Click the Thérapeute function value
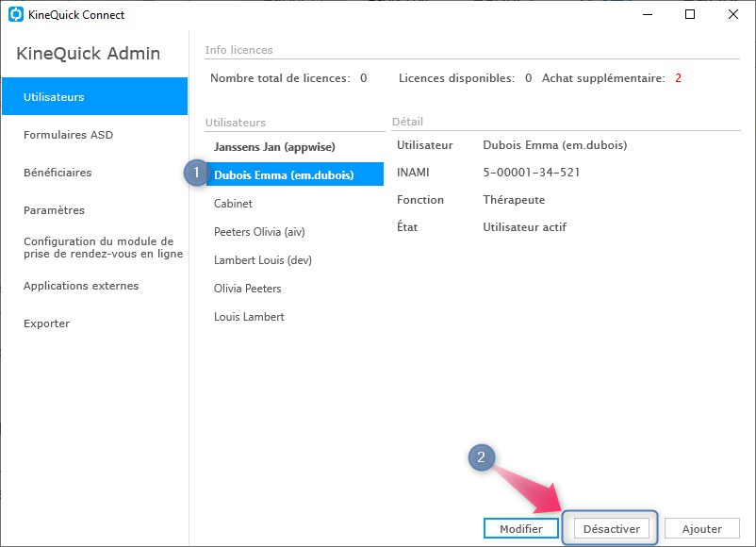 pos(514,200)
